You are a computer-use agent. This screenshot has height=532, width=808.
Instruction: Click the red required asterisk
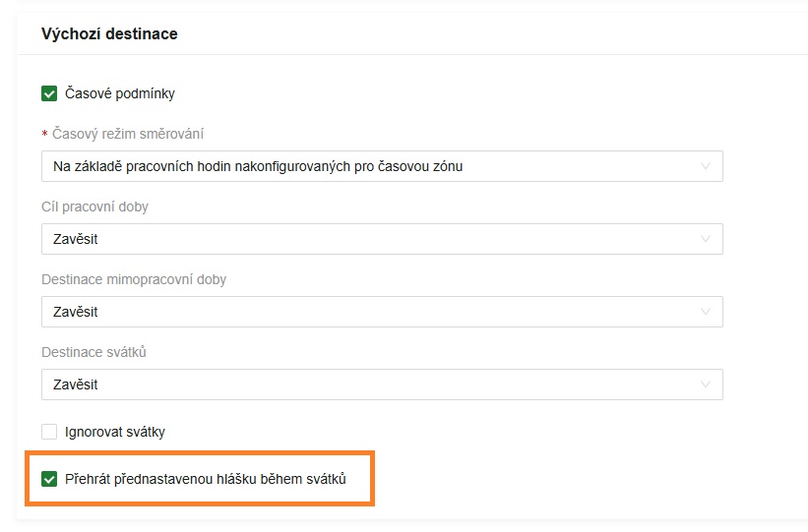44,135
